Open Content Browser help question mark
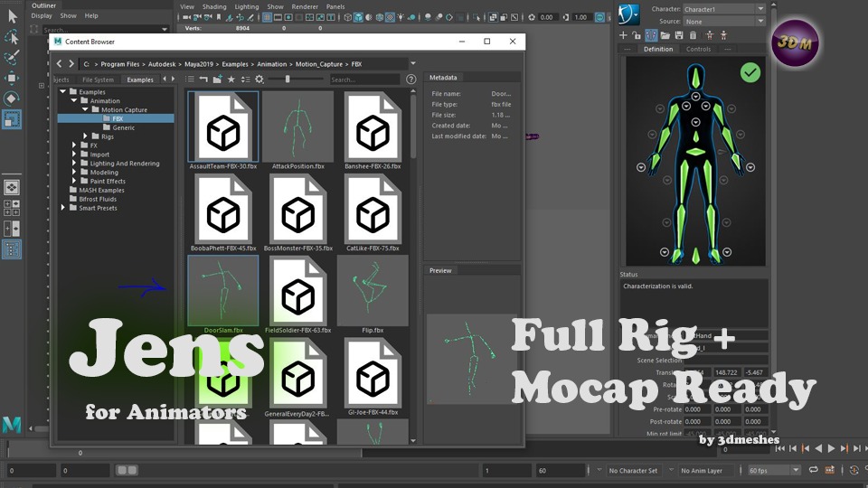868x488 pixels. click(410, 80)
